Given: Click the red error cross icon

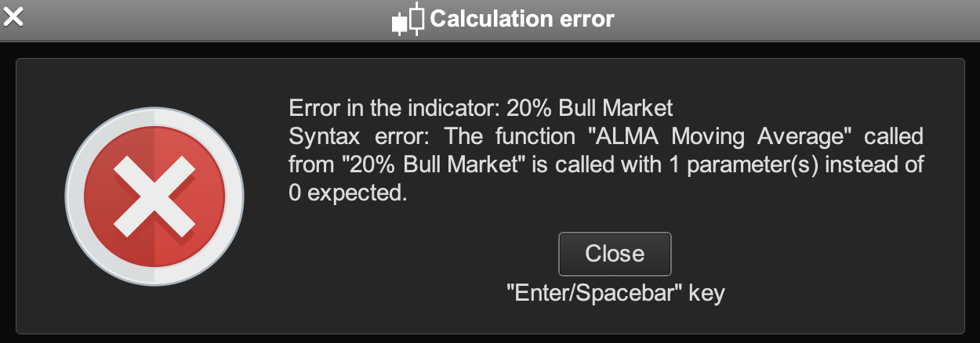Looking at the screenshot, I should (154, 195).
